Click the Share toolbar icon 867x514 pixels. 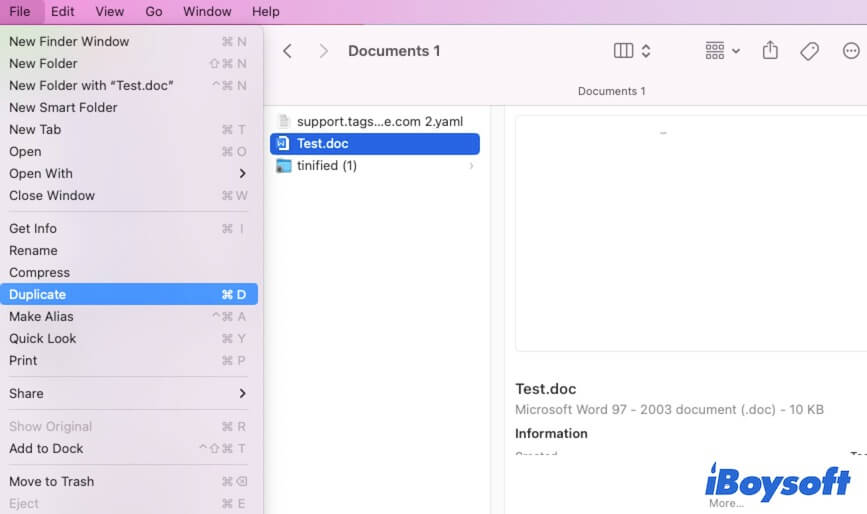[x=770, y=51]
